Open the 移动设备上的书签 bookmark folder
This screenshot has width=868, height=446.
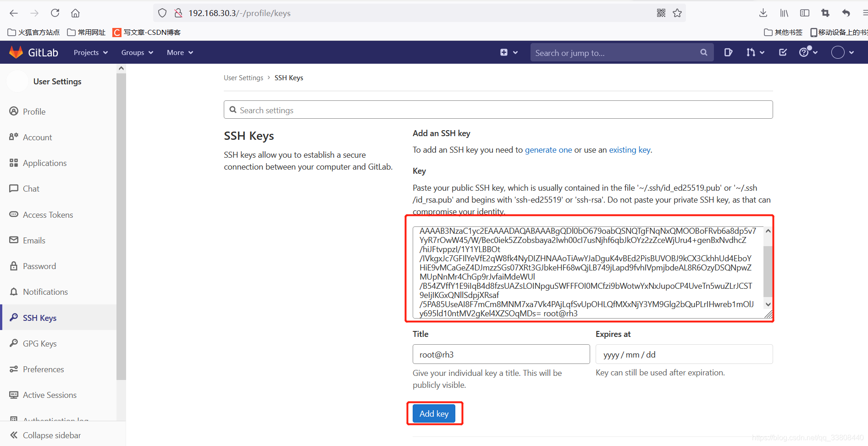tap(839, 32)
